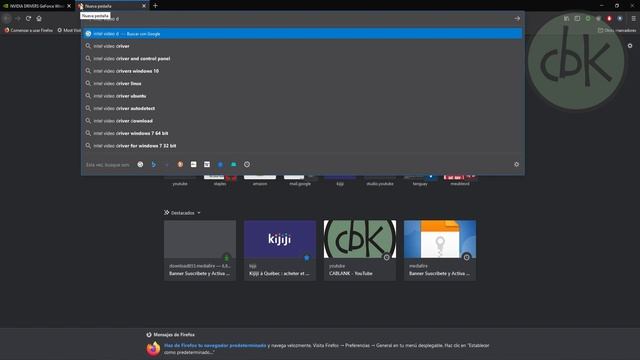Open Most Visited bookmarks folder
The width and height of the screenshot is (640, 360).
[x=69, y=30]
